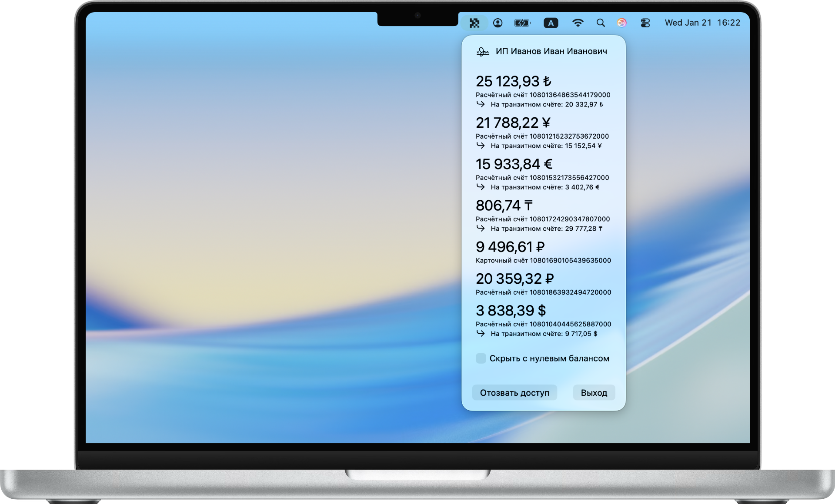Click the ИП Иванов Иван Иванович header
Image resolution: width=835 pixels, height=504 pixels.
[x=551, y=52]
